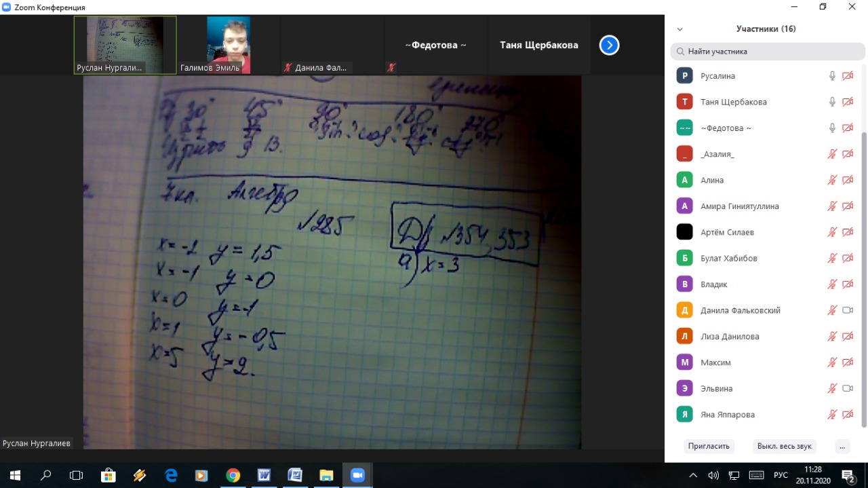Toggle microphone for Таня Щербакова
This screenshot has width=868, height=488.
point(832,102)
